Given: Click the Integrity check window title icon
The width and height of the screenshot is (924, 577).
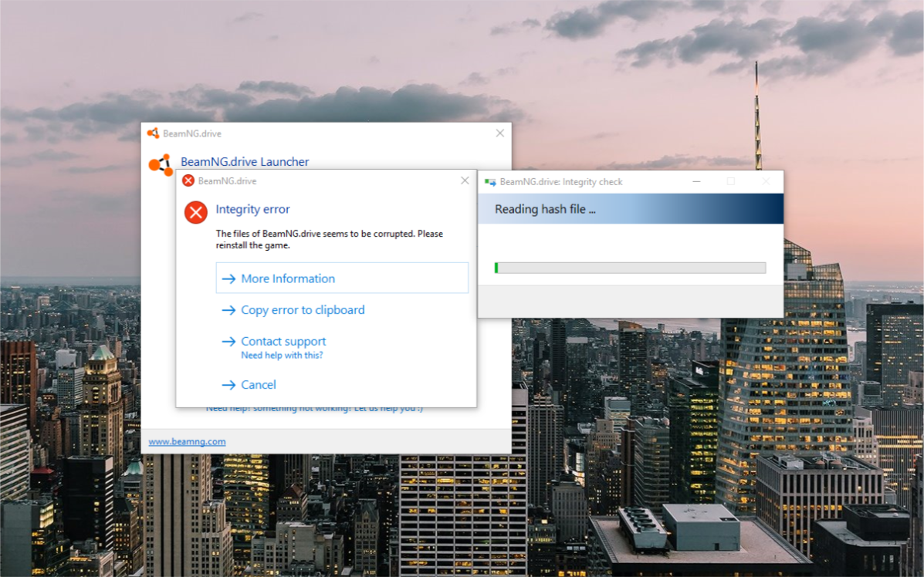Looking at the screenshot, I should 490,182.
